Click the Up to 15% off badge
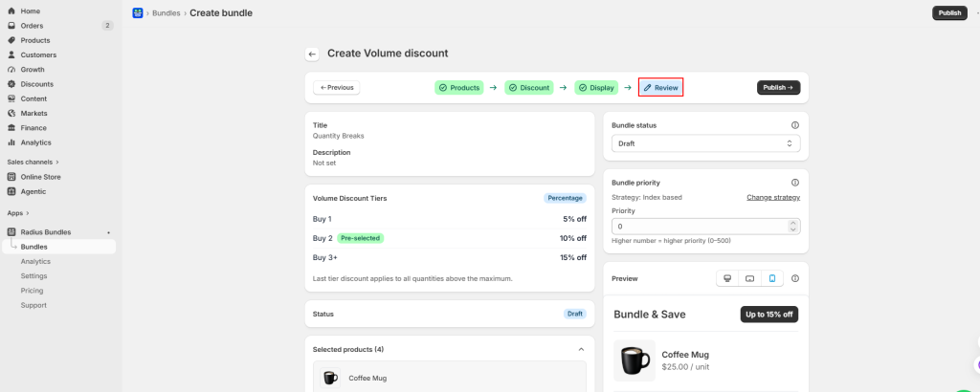The width and height of the screenshot is (980, 392). pos(769,314)
